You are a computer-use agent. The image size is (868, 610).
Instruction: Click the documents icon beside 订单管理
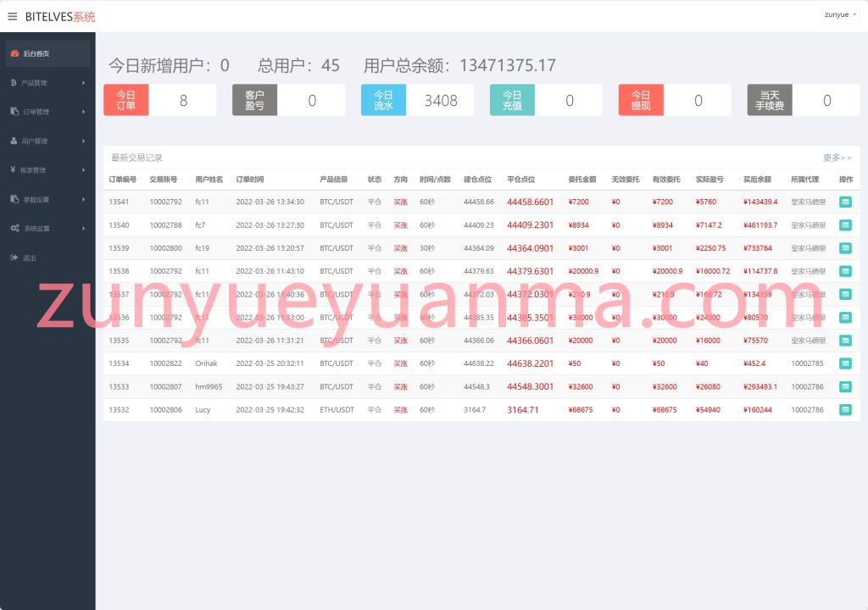coord(14,111)
